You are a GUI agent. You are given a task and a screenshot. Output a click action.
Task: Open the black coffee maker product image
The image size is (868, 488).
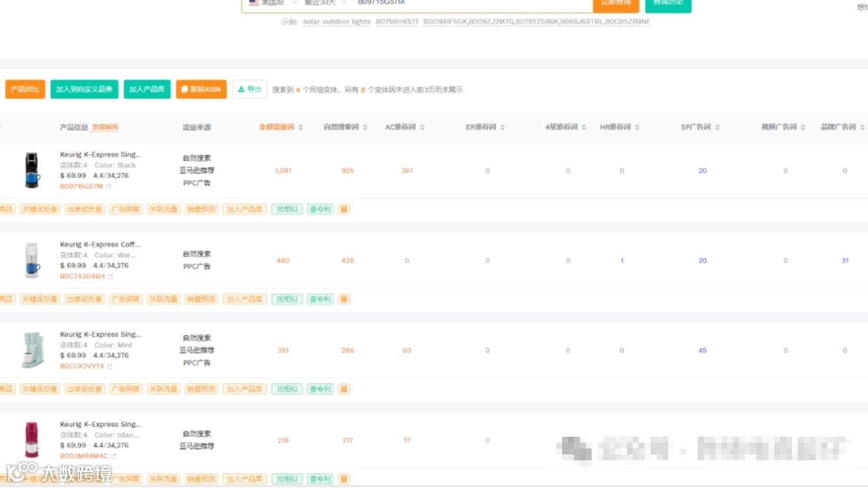pyautogui.click(x=32, y=170)
